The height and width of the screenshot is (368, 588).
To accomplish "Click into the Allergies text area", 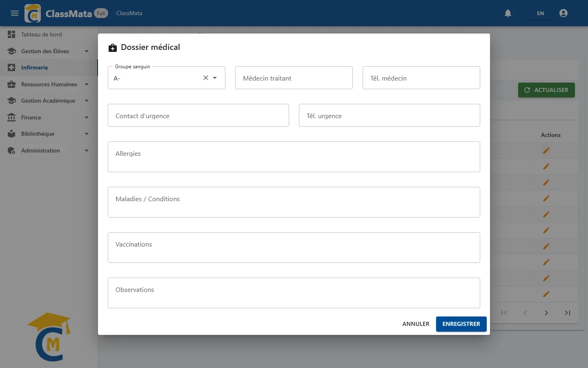I will pos(294,157).
